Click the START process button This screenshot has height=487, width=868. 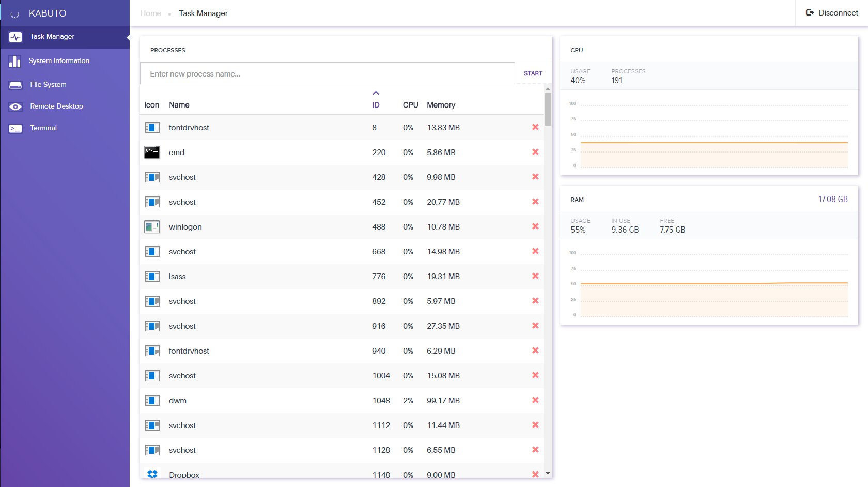tap(533, 73)
